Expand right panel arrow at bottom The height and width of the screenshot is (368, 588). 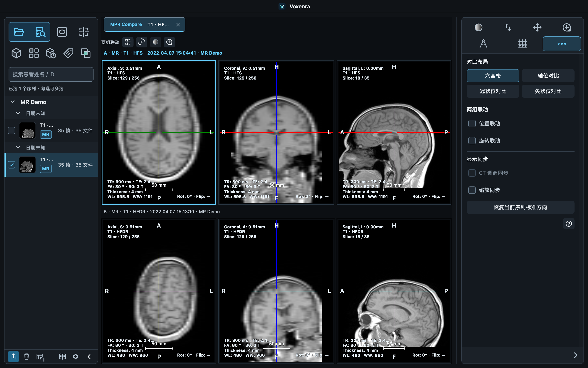point(575,355)
